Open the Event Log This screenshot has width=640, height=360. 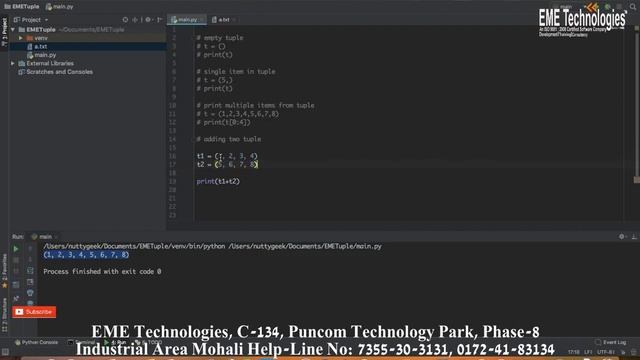point(611,342)
